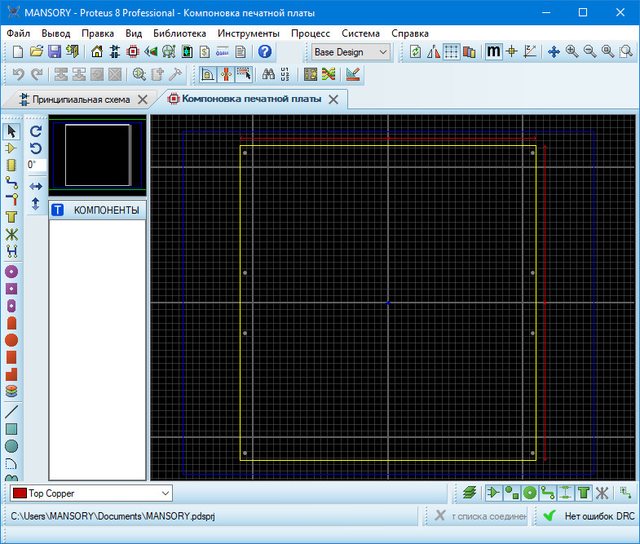
Task: Switch to the Принципиальная схема tab
Action: tap(80, 99)
